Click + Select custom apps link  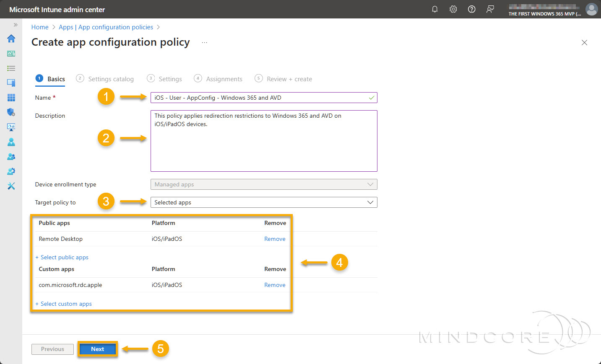coord(64,304)
